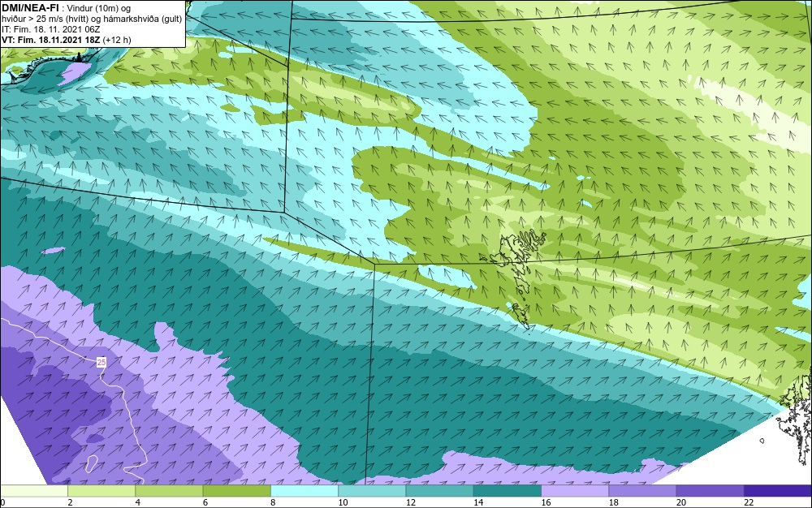This screenshot has height=508, width=812.
Task: Click the 'VT: Fim. 18.11.2021 18Z' valid time
Action: [x=50, y=39]
